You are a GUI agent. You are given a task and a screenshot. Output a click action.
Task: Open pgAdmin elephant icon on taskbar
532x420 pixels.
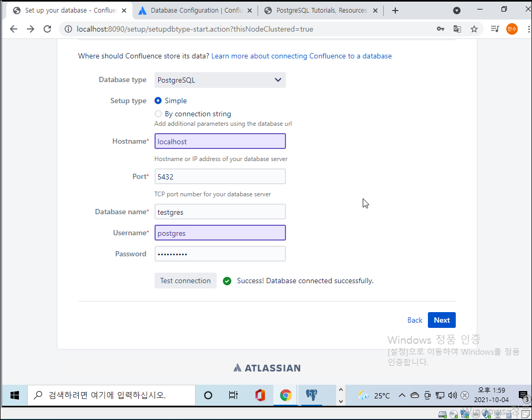(311, 395)
